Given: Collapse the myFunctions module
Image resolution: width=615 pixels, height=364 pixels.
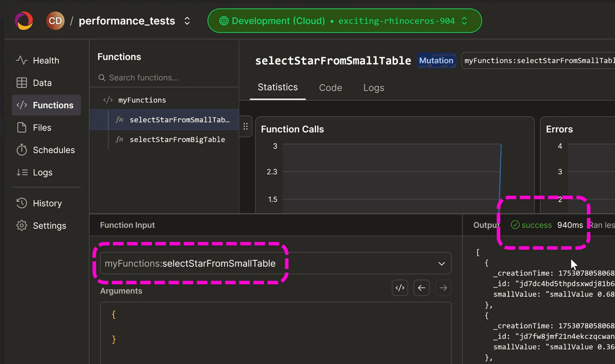Looking at the screenshot, I should pyautogui.click(x=142, y=100).
